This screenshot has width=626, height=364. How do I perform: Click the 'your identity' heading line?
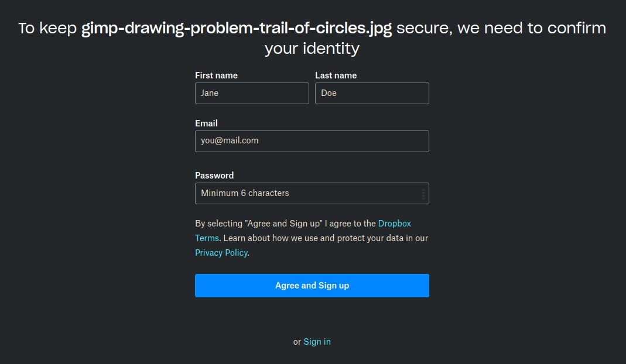click(312, 48)
